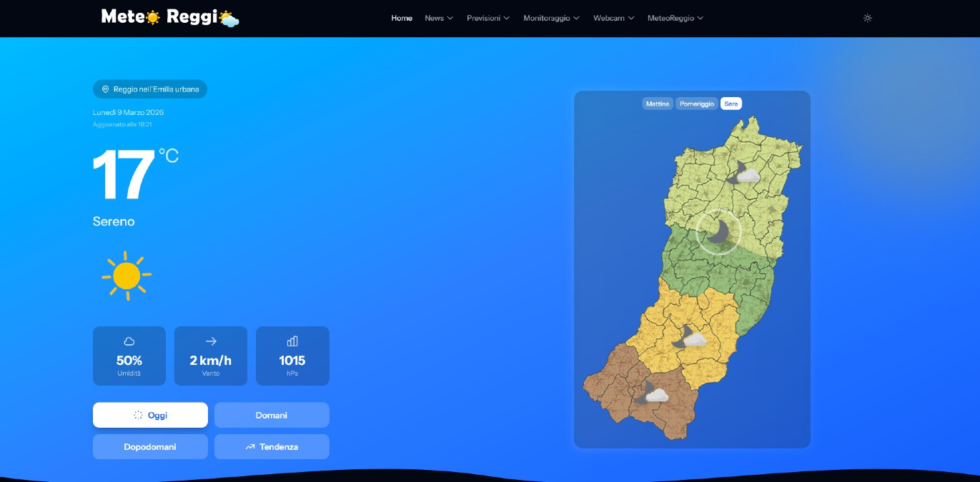Click the northern cloudy night icon on map
This screenshot has width=980, height=482.
click(x=743, y=174)
